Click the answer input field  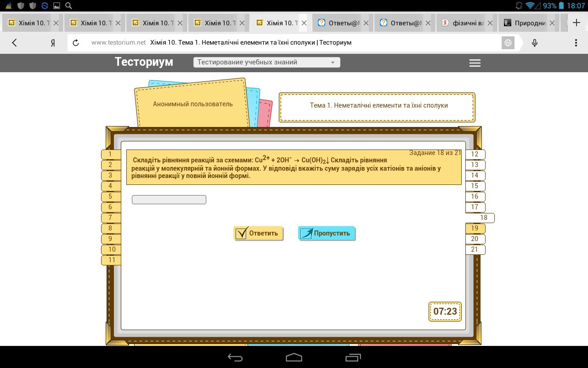coord(169,200)
